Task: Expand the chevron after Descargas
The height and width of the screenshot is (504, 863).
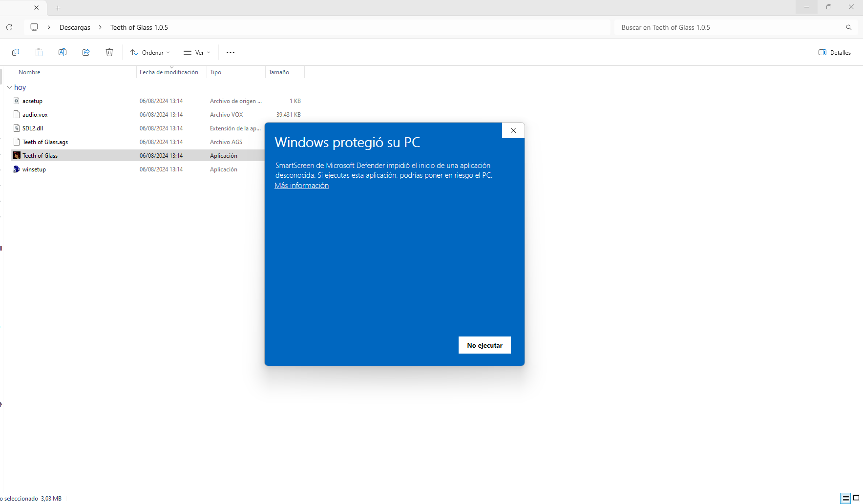Action: [x=100, y=27]
